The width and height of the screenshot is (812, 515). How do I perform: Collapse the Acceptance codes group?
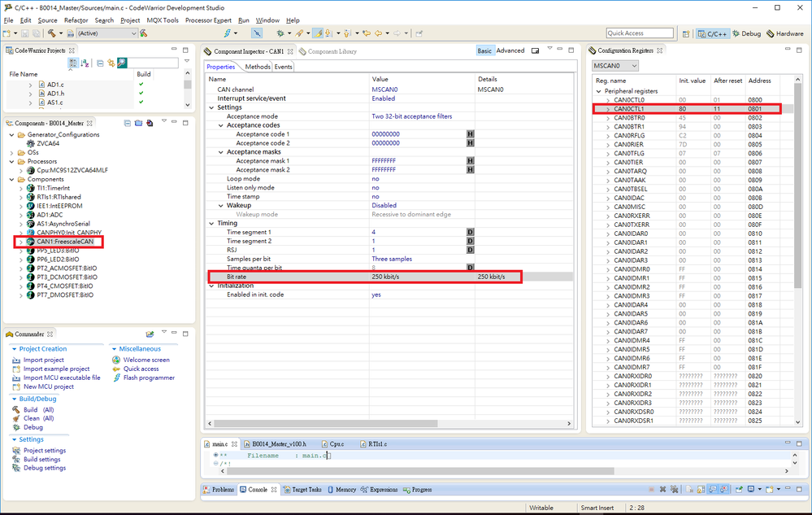(x=221, y=125)
